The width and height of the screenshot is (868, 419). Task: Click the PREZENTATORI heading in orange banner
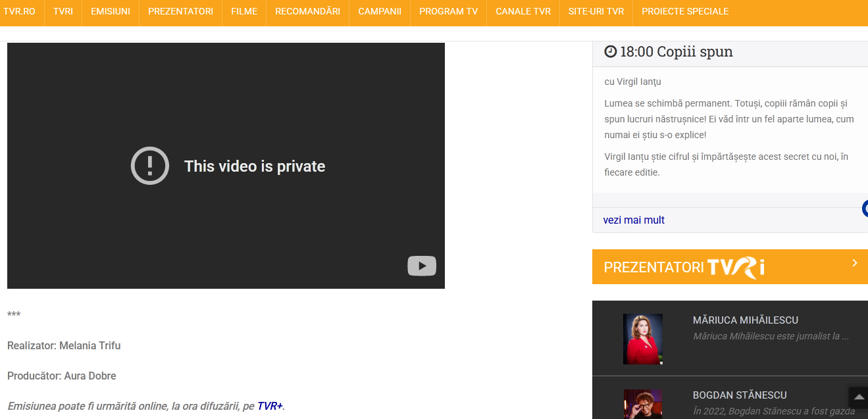(x=654, y=267)
